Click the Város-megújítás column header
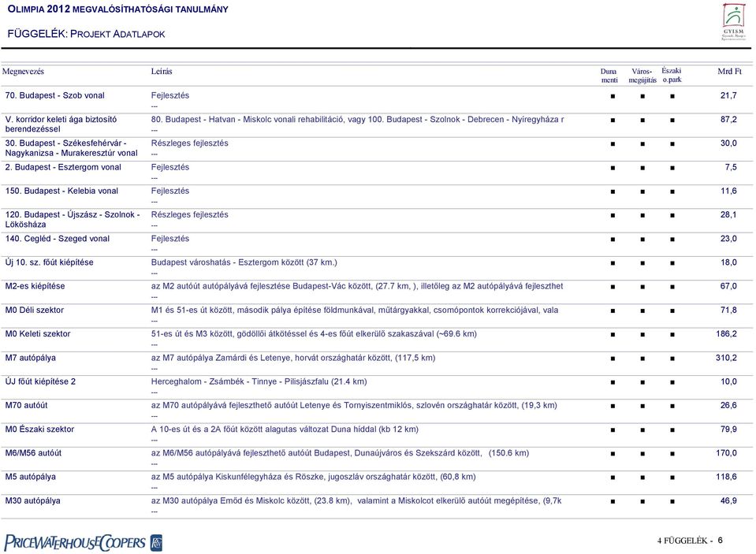Image resolution: width=756 pixels, height=554 pixels. point(642,76)
